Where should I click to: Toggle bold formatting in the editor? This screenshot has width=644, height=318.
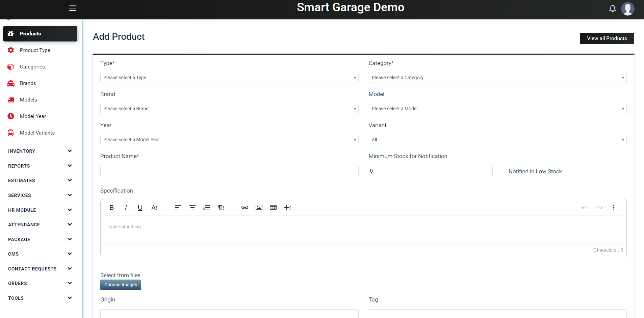[111, 207]
